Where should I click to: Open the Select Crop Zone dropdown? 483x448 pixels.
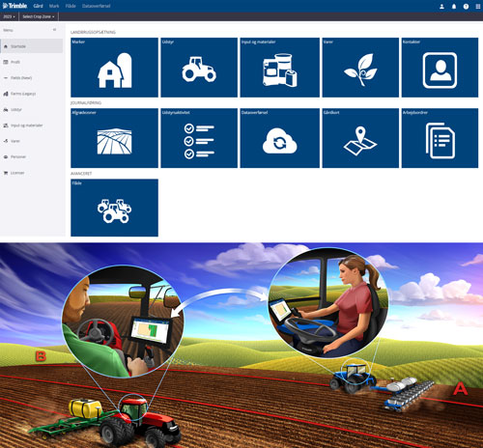coord(39,16)
